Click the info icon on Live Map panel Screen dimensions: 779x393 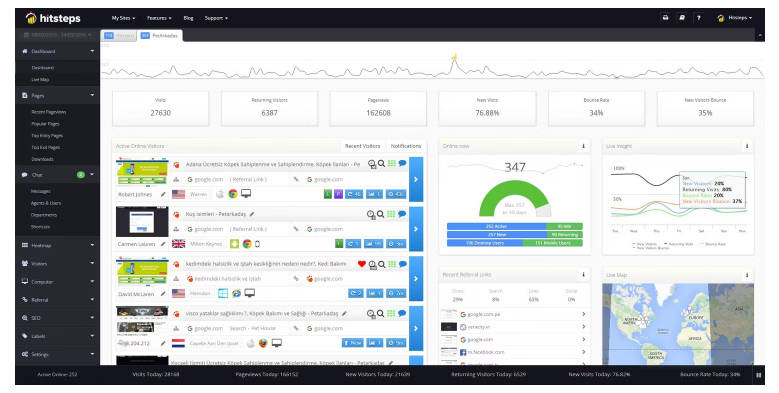[x=747, y=275]
